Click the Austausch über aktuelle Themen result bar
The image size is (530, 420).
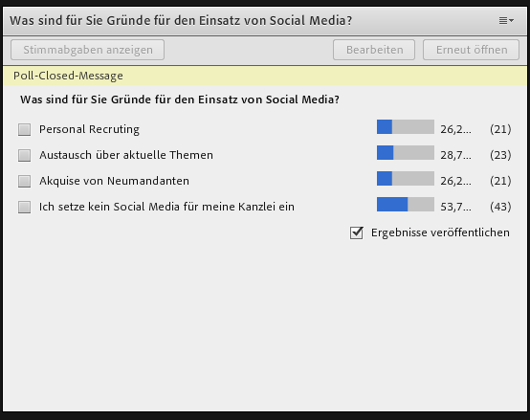[406, 152]
